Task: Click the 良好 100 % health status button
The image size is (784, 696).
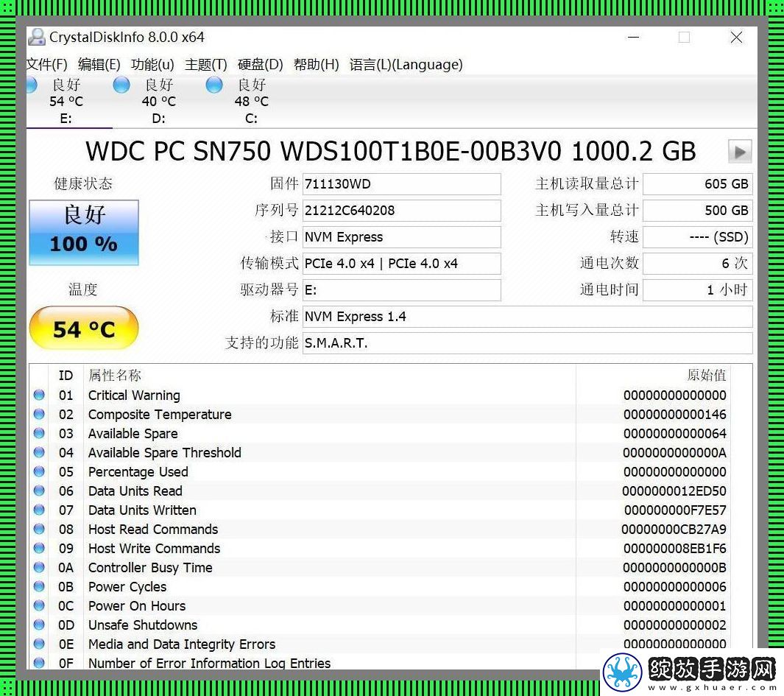Action: [84, 232]
